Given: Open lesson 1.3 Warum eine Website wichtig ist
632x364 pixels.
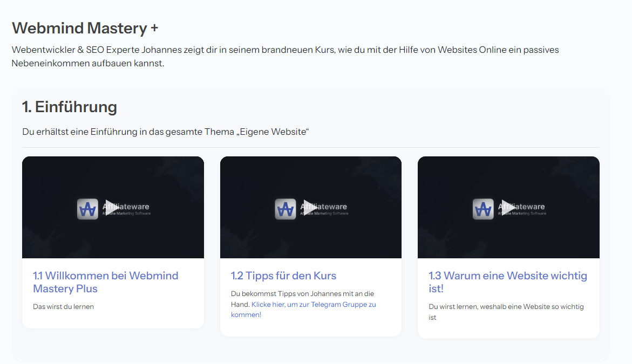Looking at the screenshot, I should (508, 282).
